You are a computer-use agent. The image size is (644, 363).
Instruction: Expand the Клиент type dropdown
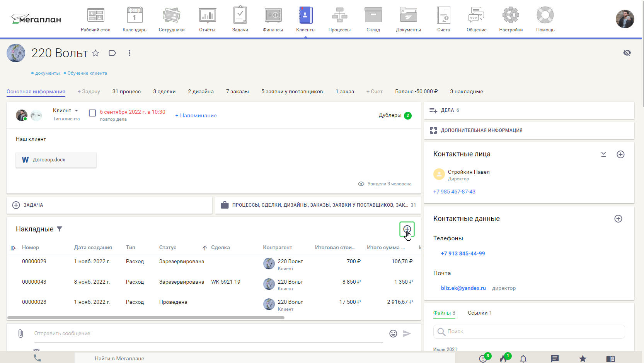pyautogui.click(x=66, y=111)
